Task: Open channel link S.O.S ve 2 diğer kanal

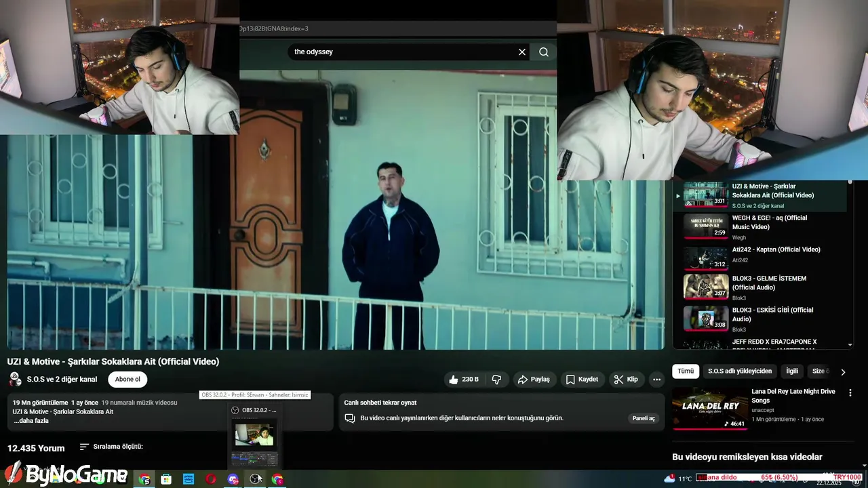Action: coord(62,380)
